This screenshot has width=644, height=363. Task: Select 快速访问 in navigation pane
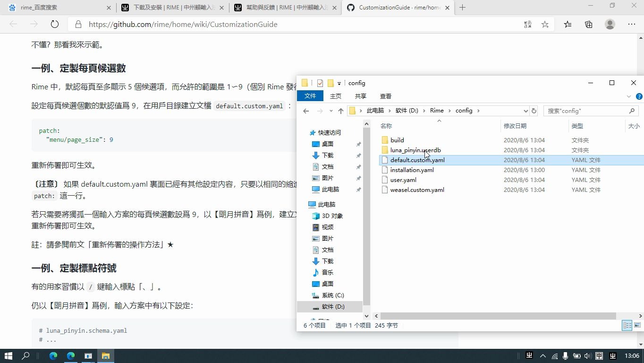point(329,132)
